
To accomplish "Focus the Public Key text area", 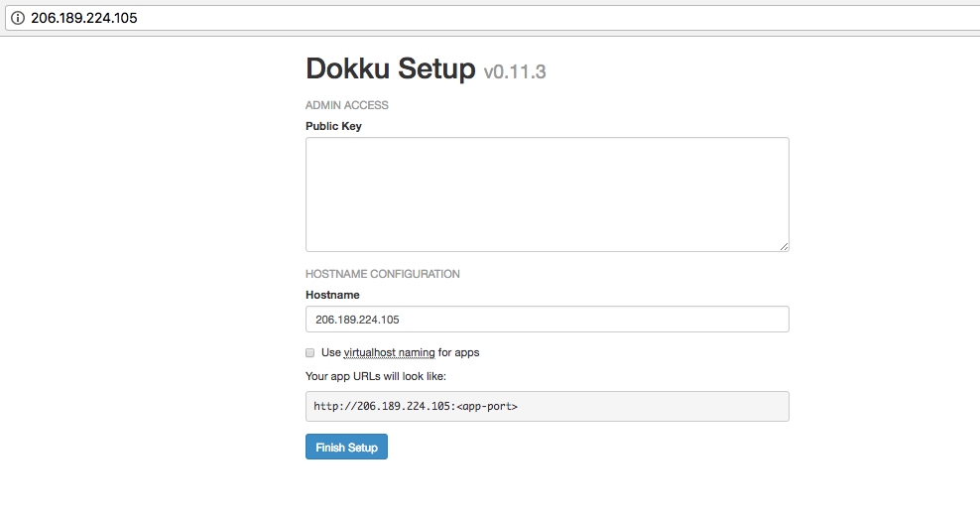I will tap(547, 194).
